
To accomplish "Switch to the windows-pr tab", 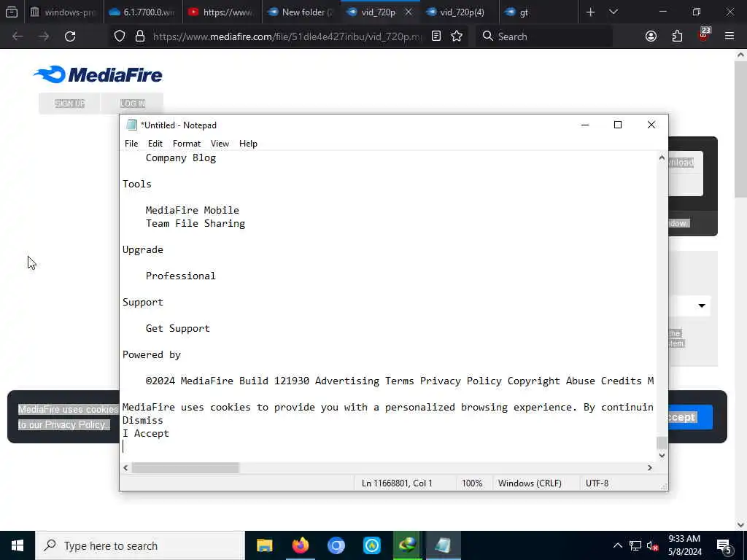I will coord(64,12).
